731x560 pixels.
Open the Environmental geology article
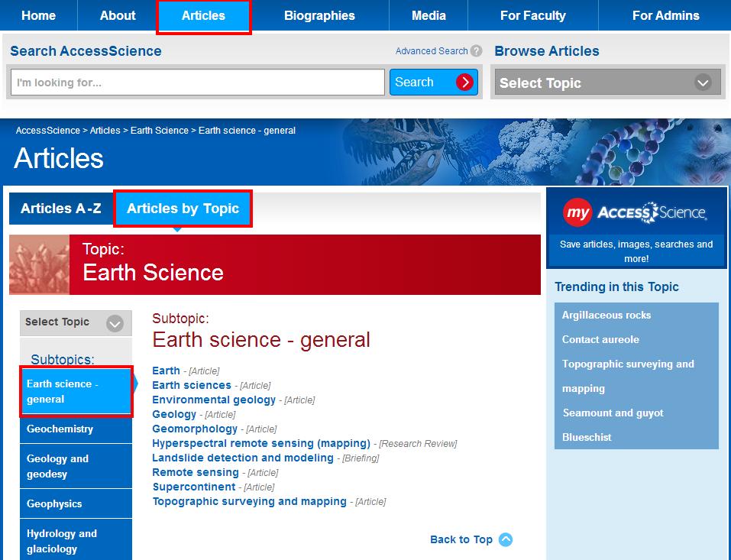(x=214, y=400)
